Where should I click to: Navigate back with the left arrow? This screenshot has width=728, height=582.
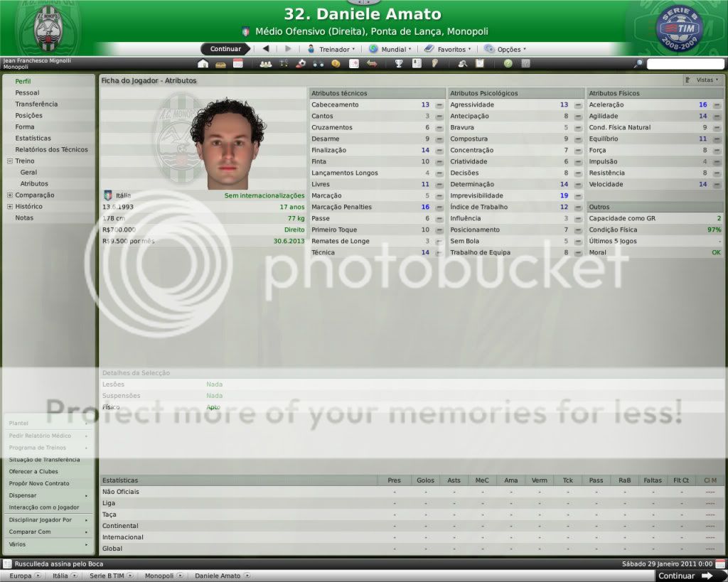(266, 49)
